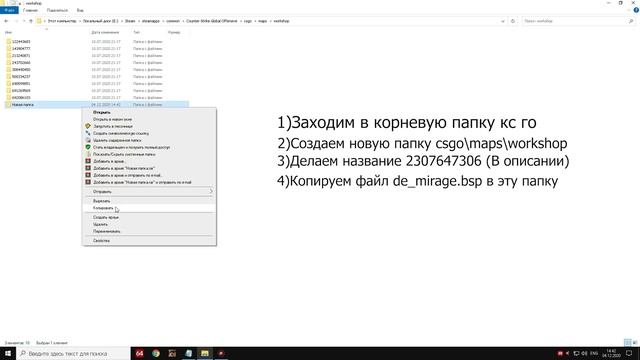The width and height of the screenshot is (640, 360).
Task: Click the breadcrumb chevron after 'common'
Action: (x=183, y=21)
